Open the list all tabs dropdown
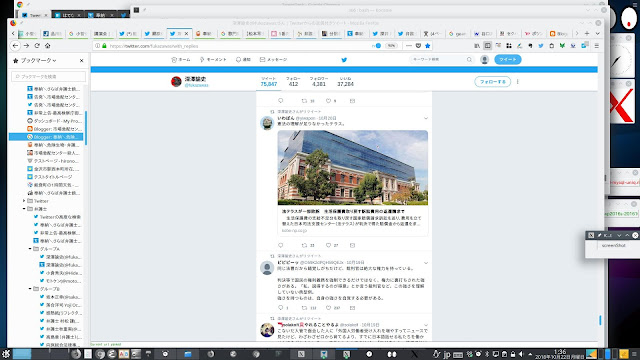Image resolution: width=640 pixels, height=360 pixels. [597, 33]
